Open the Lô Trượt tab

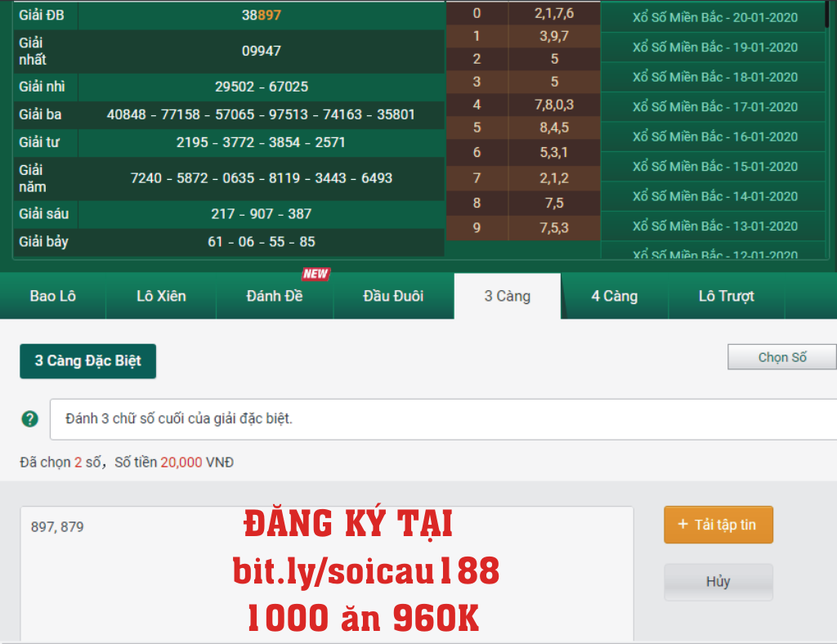pos(726,296)
